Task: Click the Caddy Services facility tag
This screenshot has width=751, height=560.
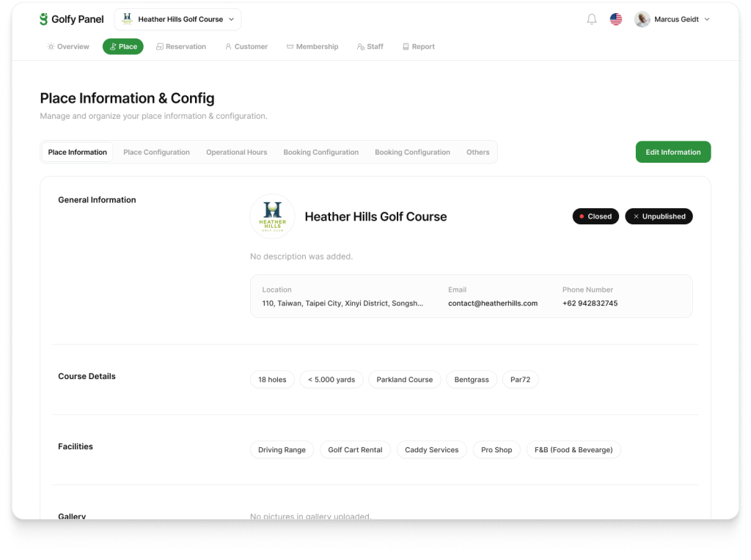Action: click(x=431, y=450)
